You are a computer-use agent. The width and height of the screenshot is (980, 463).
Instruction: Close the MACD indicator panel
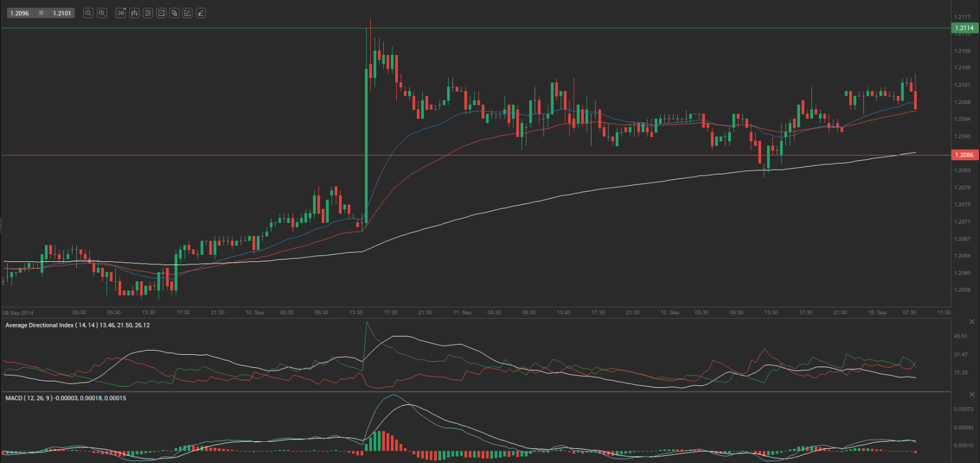[x=972, y=394]
